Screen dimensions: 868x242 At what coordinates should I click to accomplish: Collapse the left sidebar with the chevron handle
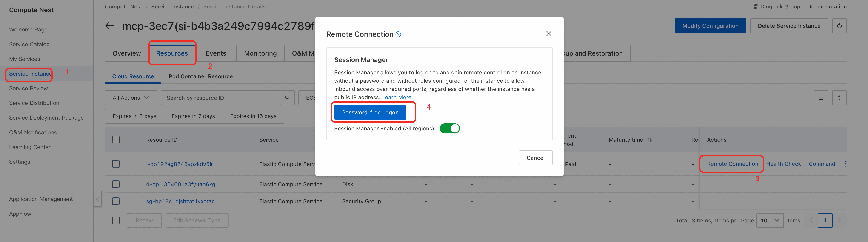(x=97, y=199)
